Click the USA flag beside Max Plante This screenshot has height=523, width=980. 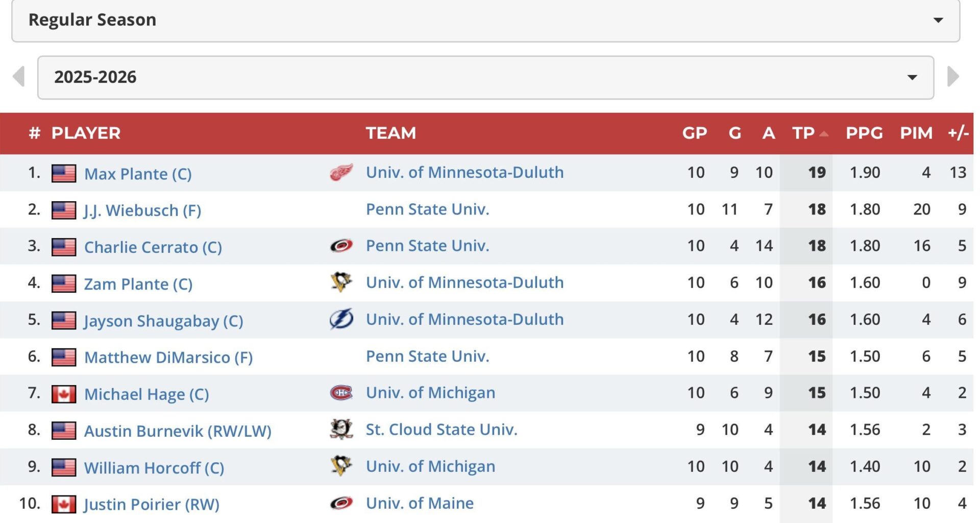tap(64, 173)
